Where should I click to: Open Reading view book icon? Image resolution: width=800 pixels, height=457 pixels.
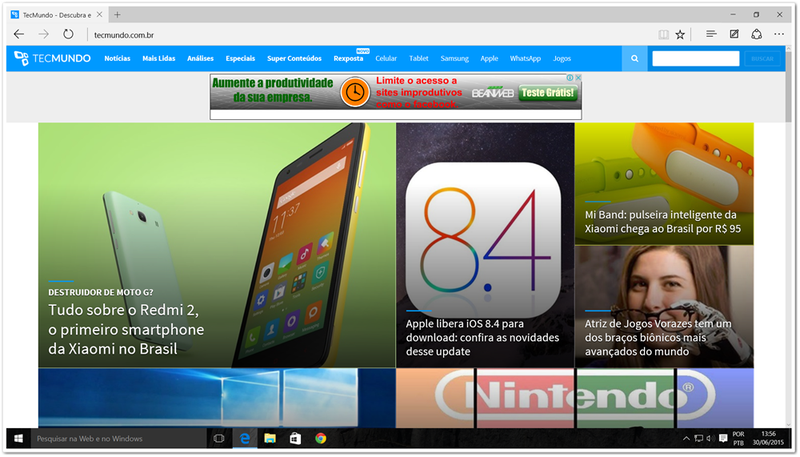(x=663, y=34)
